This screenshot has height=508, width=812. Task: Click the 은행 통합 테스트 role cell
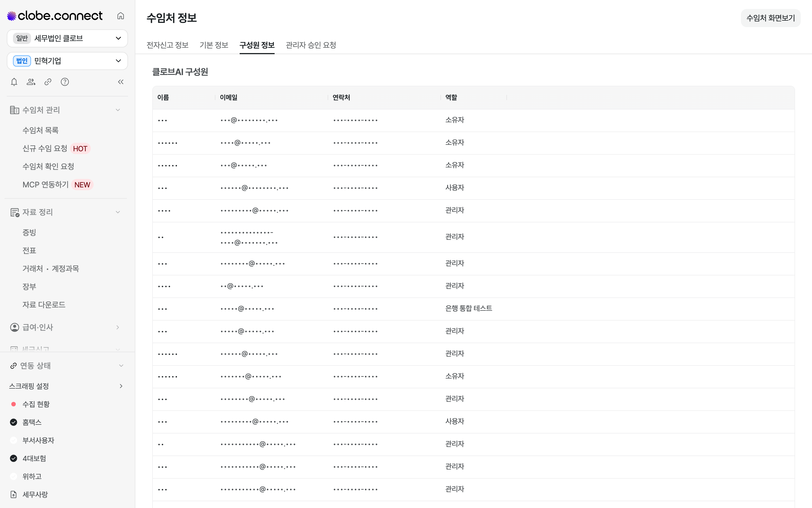469,308
